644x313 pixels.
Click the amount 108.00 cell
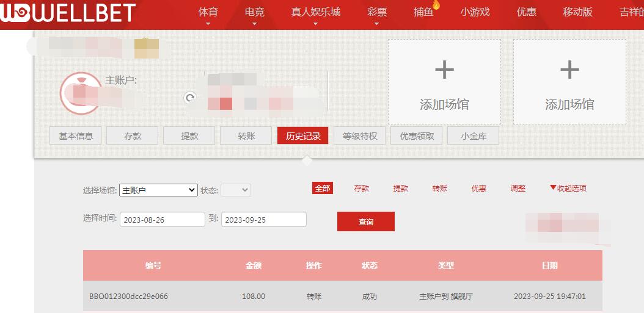(x=254, y=296)
